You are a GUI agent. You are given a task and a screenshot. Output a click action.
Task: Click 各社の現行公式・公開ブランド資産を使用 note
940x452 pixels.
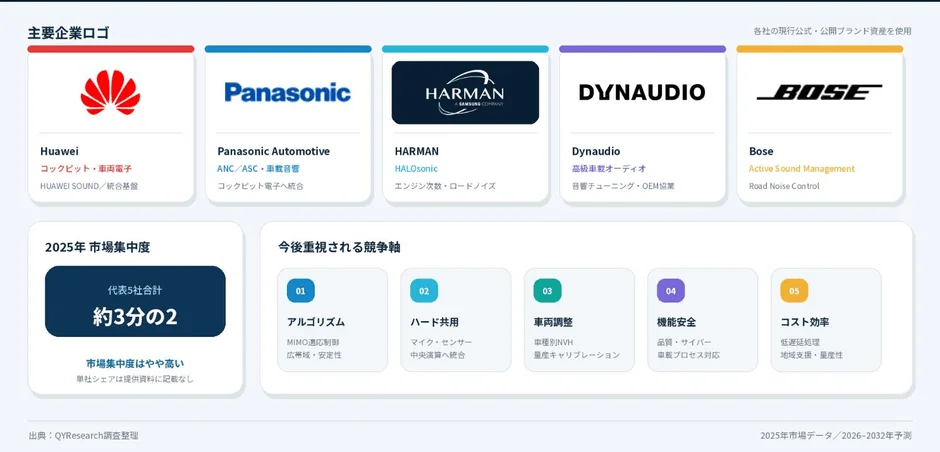tap(833, 31)
